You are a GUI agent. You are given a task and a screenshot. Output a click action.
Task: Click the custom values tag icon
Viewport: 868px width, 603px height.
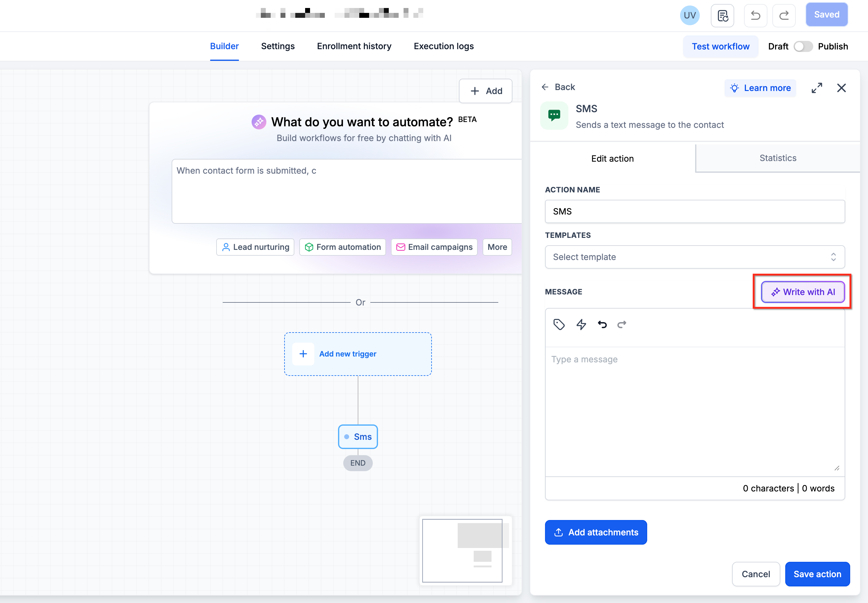click(x=559, y=325)
